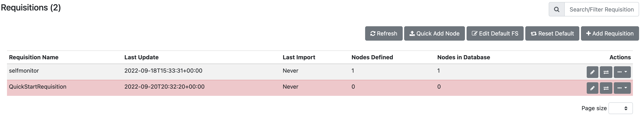Open the Page size selector
Viewport: 644px width, 119px height.
click(x=621, y=108)
